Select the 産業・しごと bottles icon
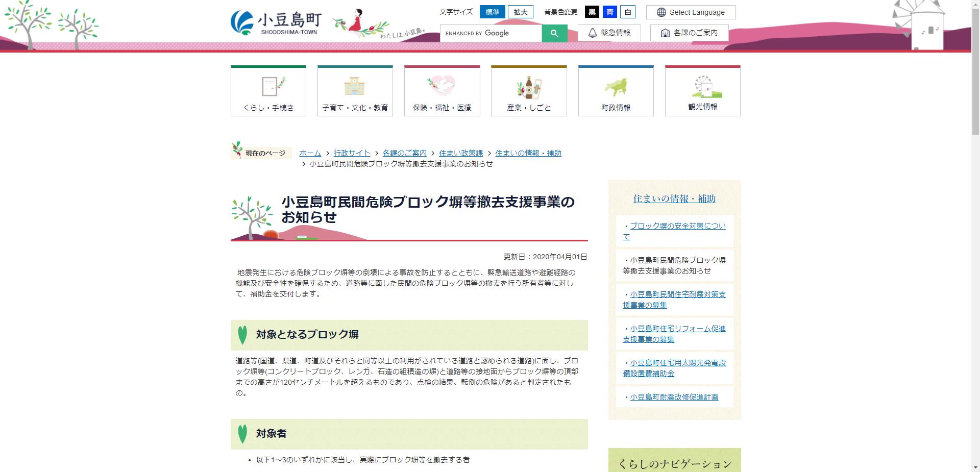This screenshot has width=980, height=472. [528, 87]
